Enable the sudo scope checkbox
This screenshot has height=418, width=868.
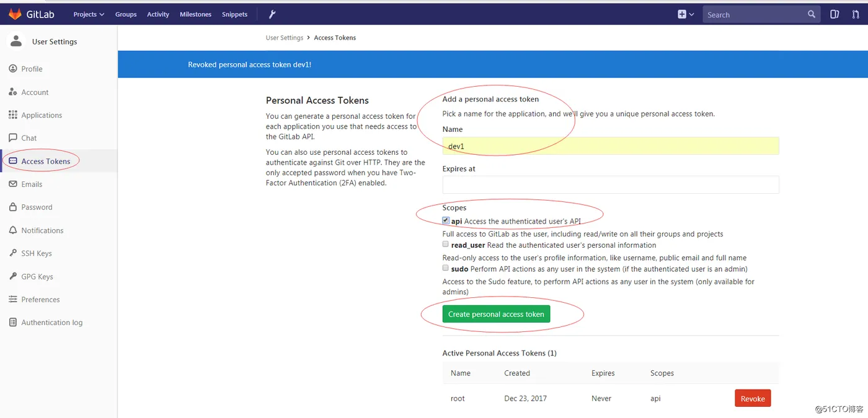point(445,268)
